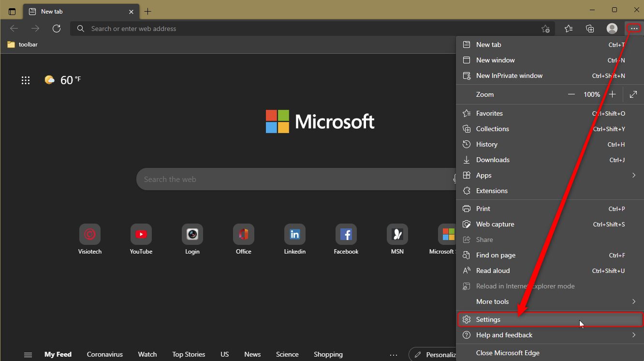The height and width of the screenshot is (361, 644).
Task: Open Downloads from the menu
Action: click(550, 160)
